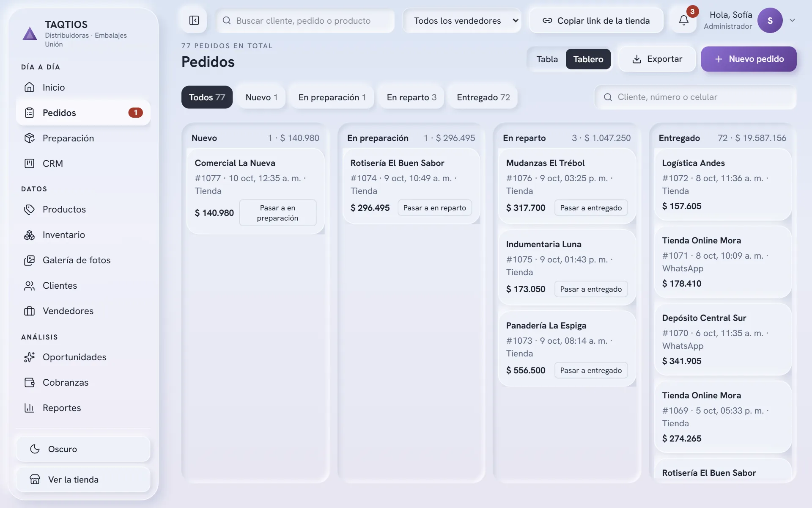Filter by En preparación 1
Image resolution: width=812 pixels, height=508 pixels.
332,97
